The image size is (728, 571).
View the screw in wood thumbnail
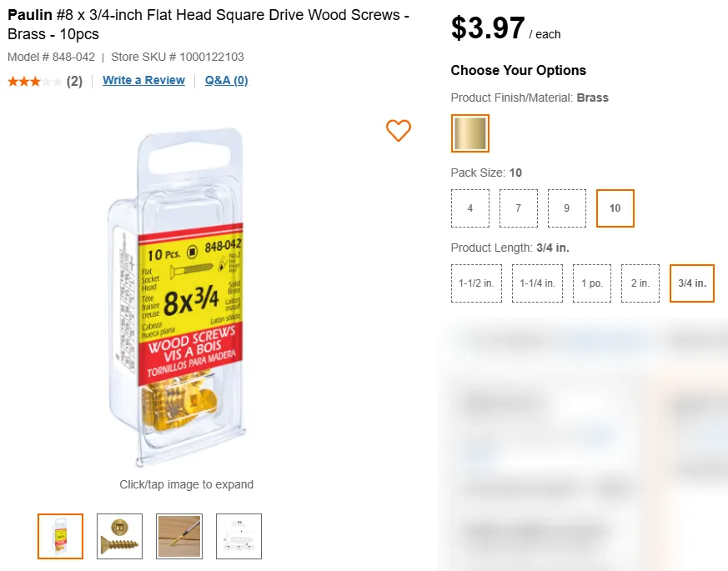pyautogui.click(x=179, y=536)
